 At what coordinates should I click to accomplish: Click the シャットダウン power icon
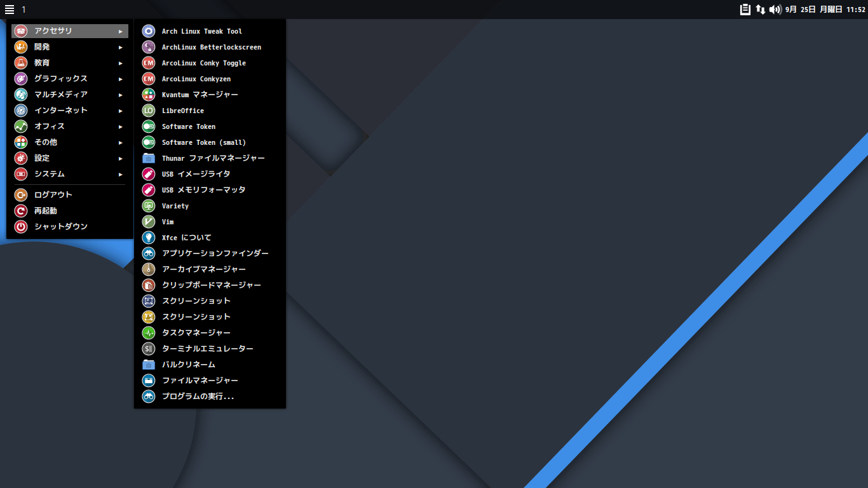coord(21,227)
